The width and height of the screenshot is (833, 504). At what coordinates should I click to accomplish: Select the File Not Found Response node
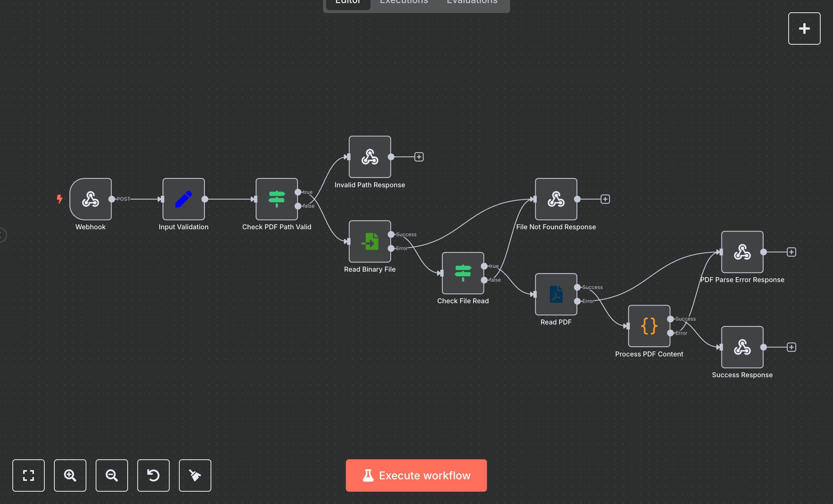(556, 199)
